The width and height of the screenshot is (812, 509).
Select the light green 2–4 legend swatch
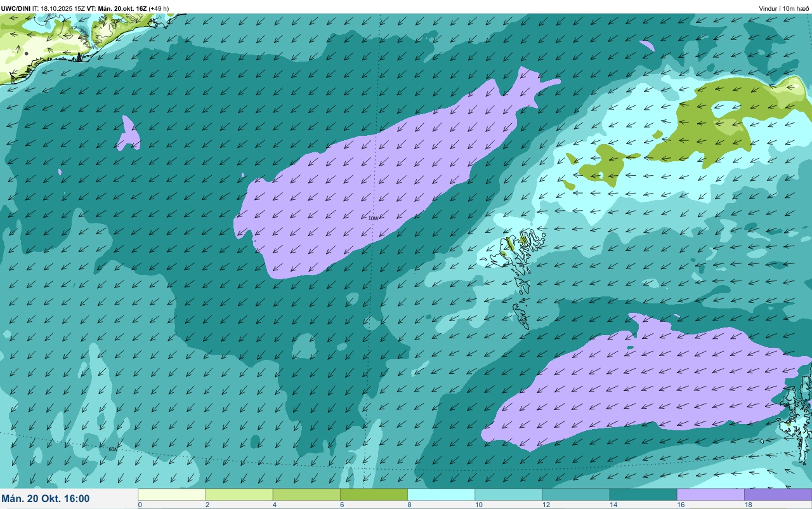(239, 494)
